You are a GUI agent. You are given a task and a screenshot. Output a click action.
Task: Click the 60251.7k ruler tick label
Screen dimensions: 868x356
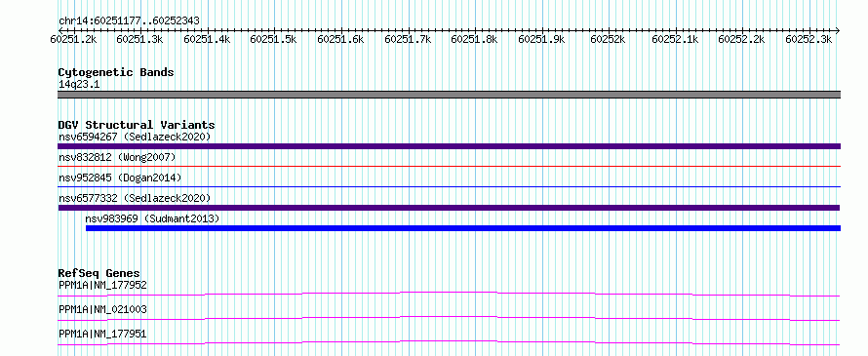[408, 39]
